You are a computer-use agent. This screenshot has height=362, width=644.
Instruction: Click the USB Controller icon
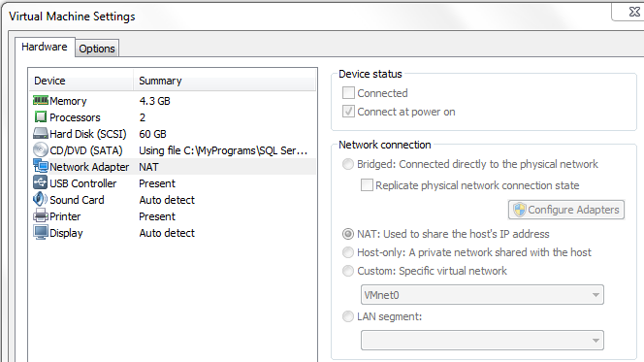pyautogui.click(x=41, y=182)
